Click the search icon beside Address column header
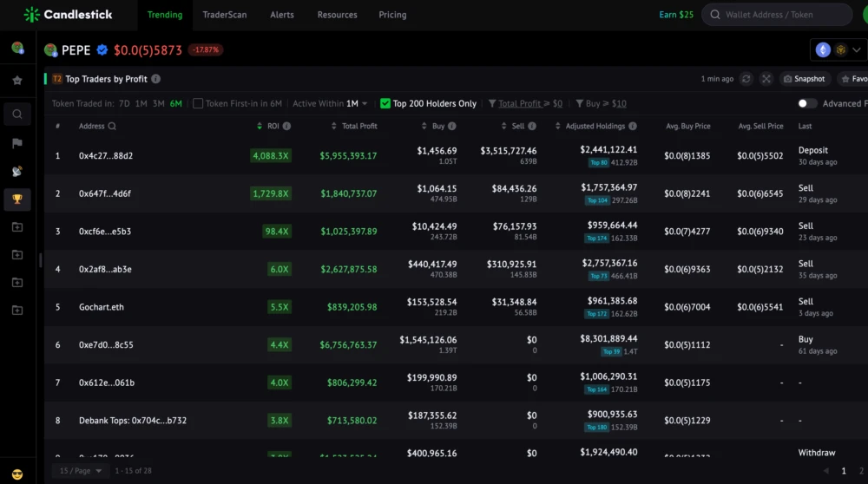Viewport: 868px width, 484px height. coord(112,127)
